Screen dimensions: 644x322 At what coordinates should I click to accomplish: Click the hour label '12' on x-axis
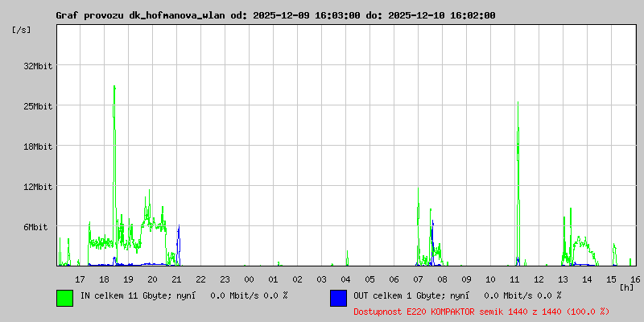click(539, 279)
